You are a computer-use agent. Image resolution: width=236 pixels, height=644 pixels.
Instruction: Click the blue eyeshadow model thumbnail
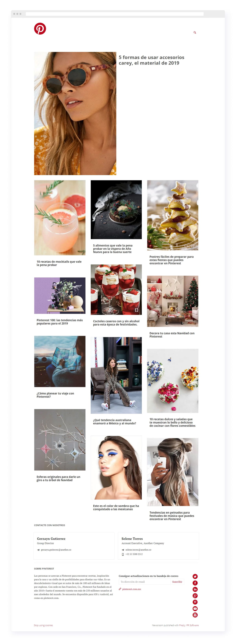coord(116,467)
